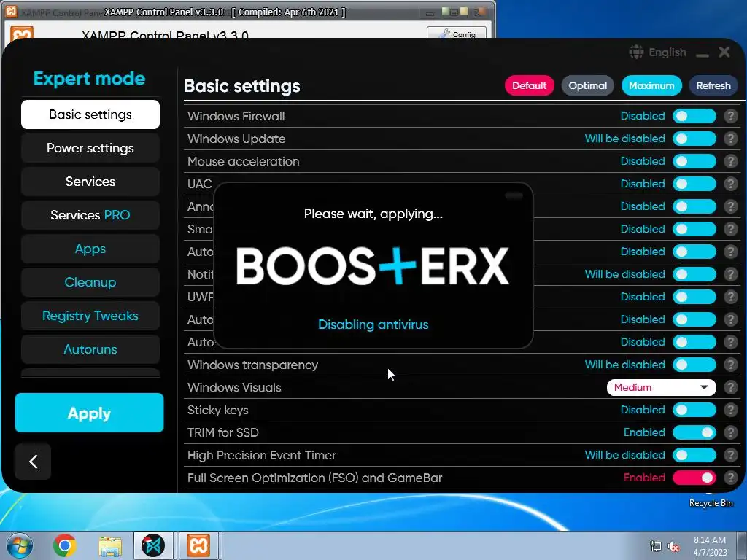747x560 pixels.
Task: Open Autoruns section
Action: 90,349
